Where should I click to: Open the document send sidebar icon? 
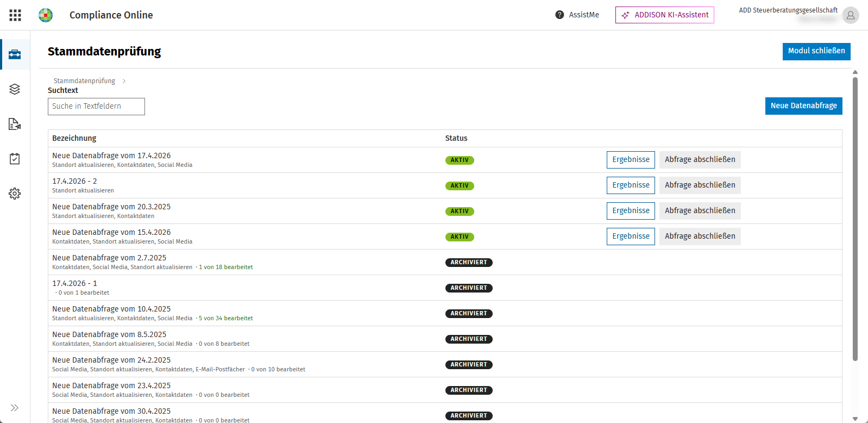click(x=15, y=124)
